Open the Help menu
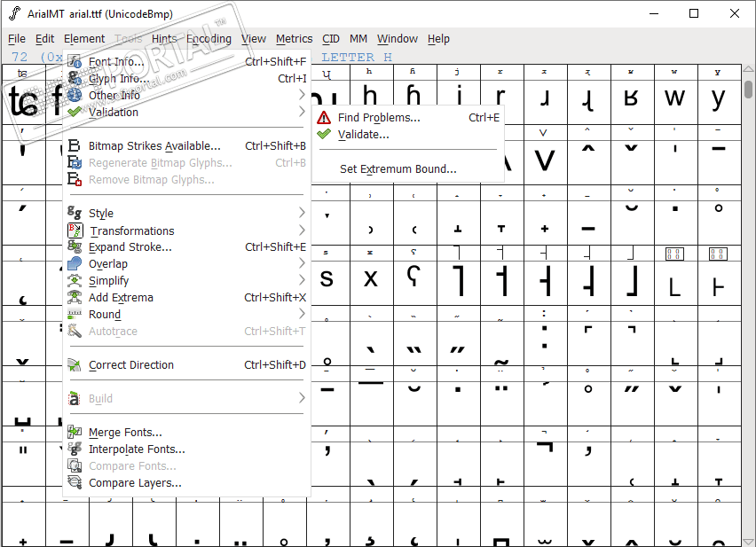The image size is (756, 547). point(438,38)
